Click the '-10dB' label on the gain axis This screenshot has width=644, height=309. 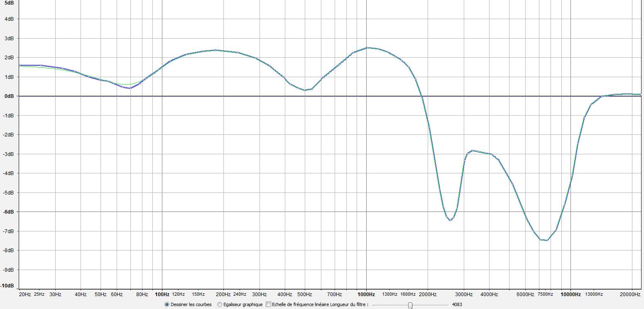8,286
